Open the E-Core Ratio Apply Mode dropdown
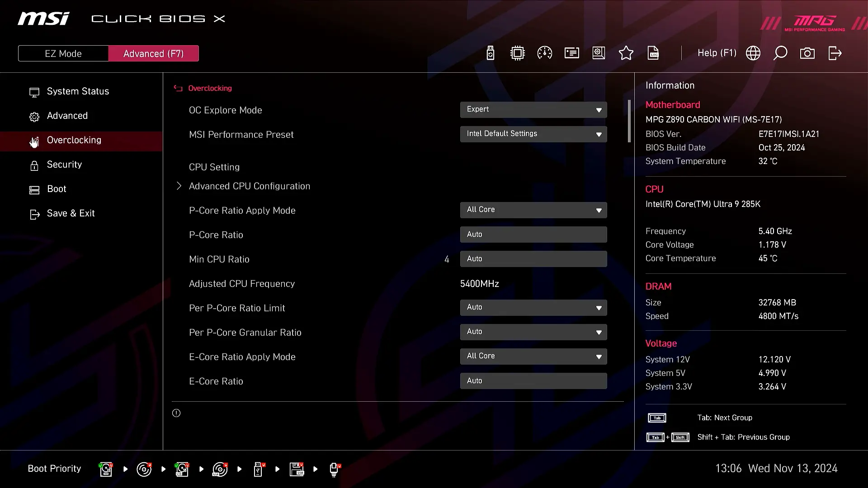Screen dimensions: 868x488 pos(533,357)
